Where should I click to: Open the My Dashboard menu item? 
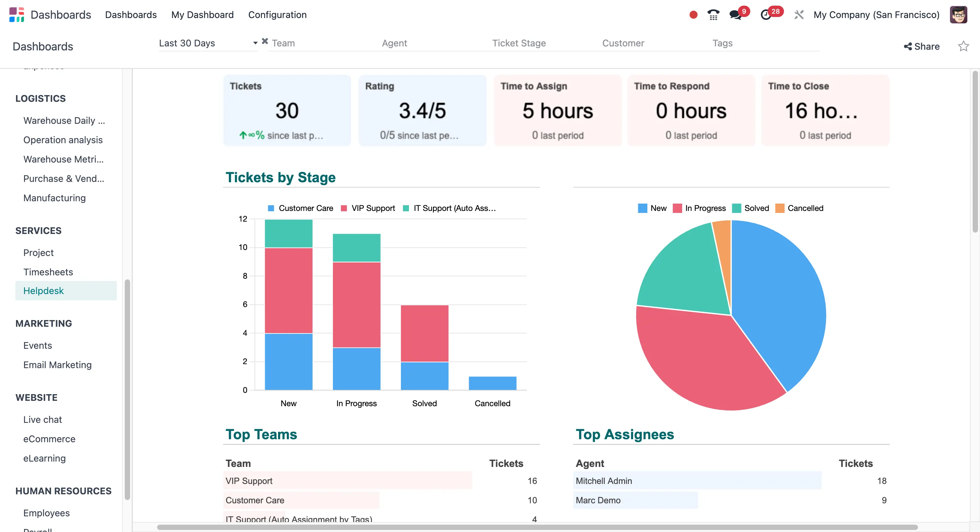click(x=202, y=15)
